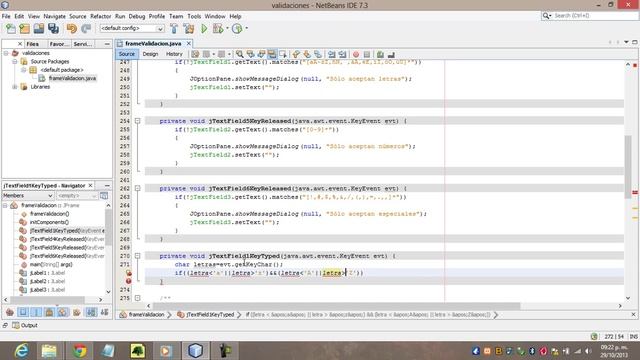
Task: Click the Save All toolbar icon
Action: 53,29
